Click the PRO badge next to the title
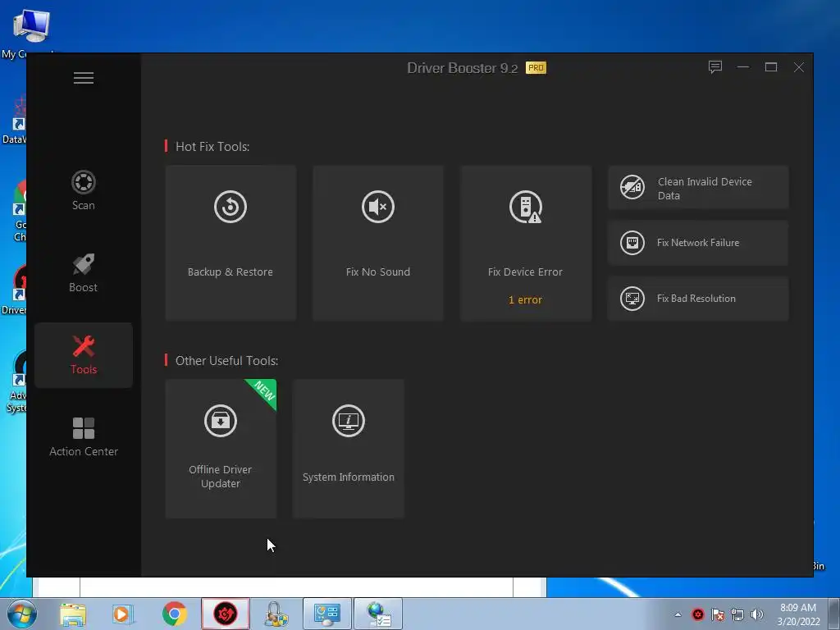840x630 pixels. click(536, 67)
